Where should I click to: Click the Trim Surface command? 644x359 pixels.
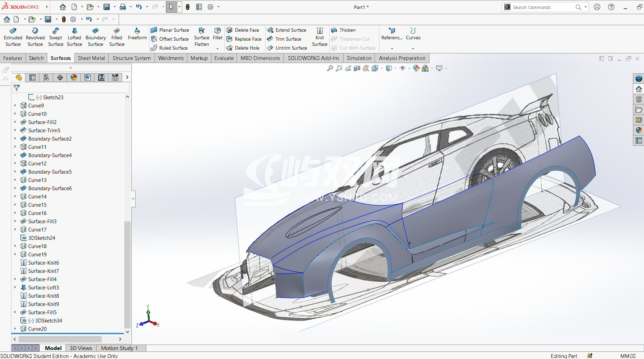pos(288,39)
